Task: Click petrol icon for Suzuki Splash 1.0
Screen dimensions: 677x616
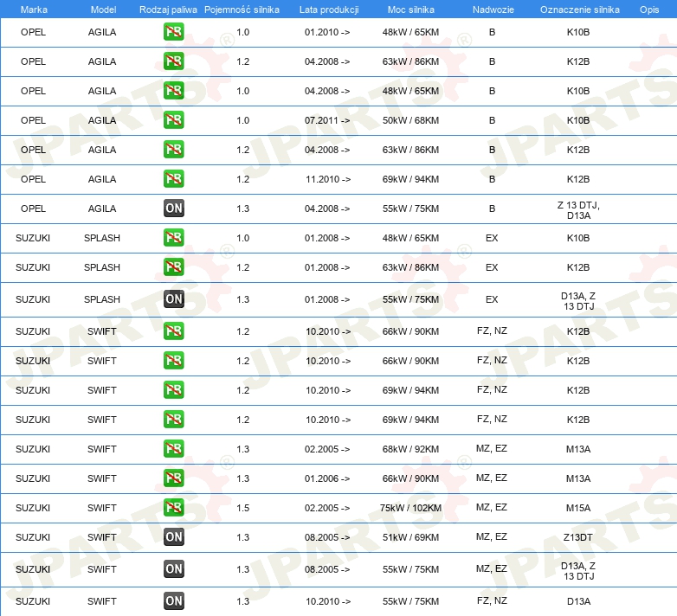Action: [x=173, y=237]
